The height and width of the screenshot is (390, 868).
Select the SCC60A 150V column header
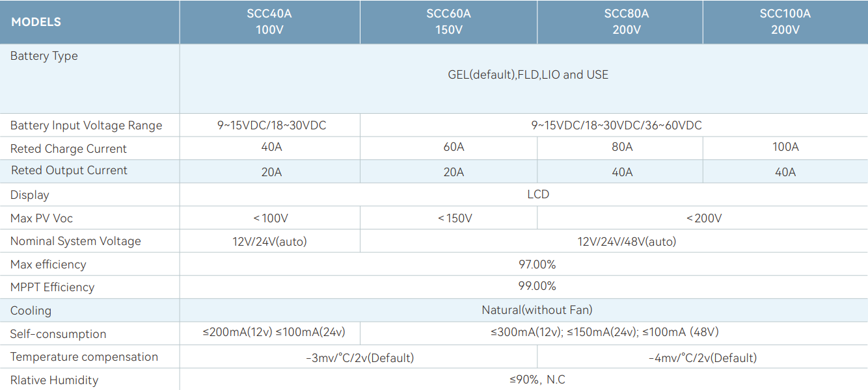(x=448, y=22)
